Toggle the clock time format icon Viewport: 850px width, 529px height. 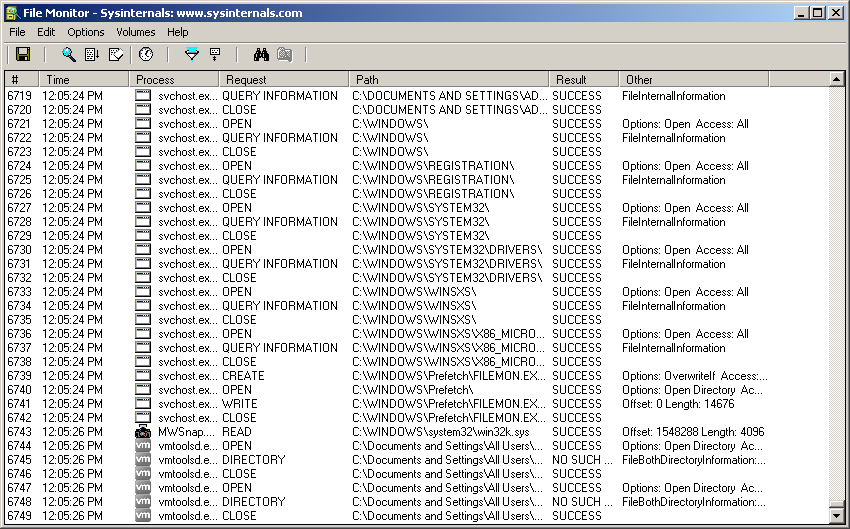pyautogui.click(x=146, y=55)
